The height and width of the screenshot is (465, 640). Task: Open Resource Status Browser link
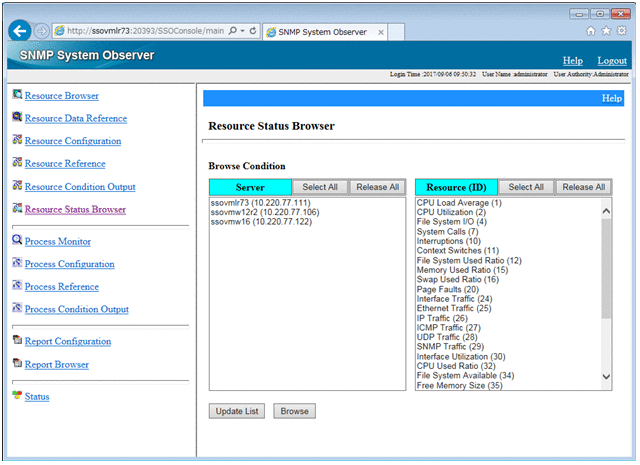point(75,210)
